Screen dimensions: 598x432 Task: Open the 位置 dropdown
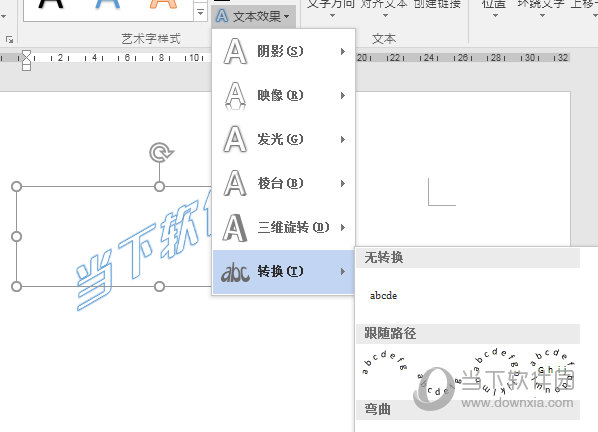[495, 8]
